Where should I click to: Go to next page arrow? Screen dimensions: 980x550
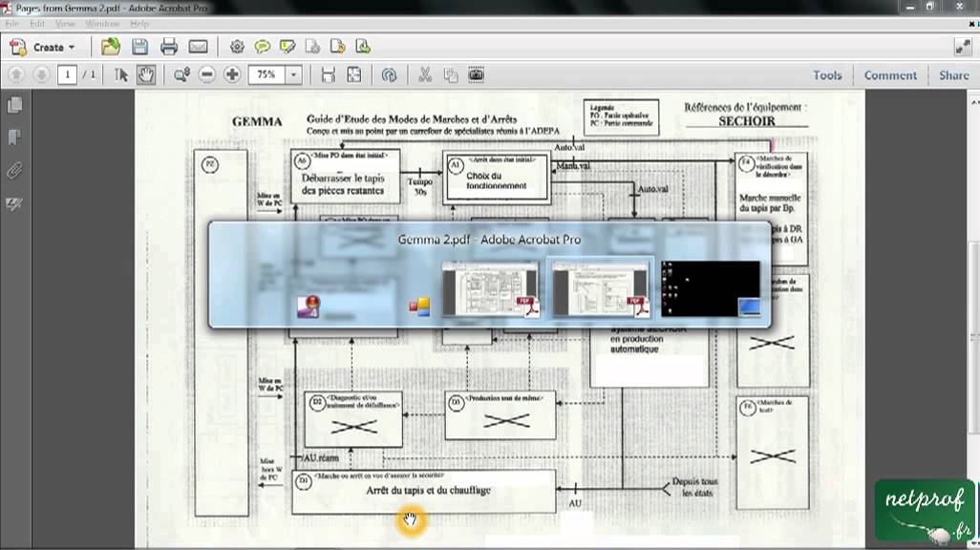41,75
